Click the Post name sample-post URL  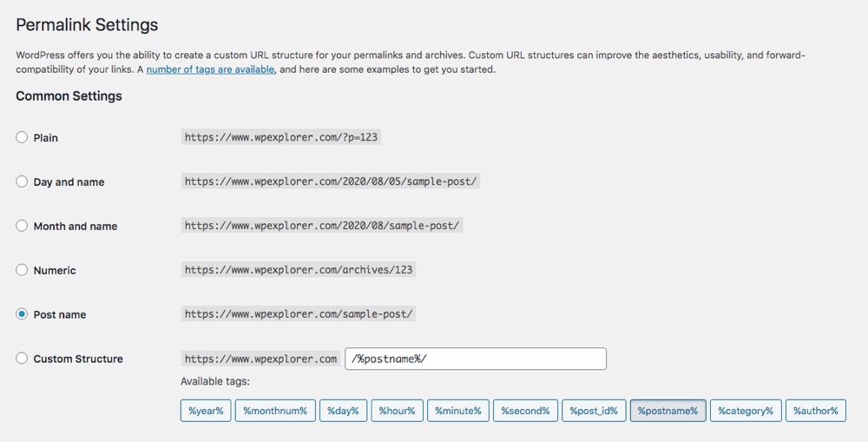(299, 314)
